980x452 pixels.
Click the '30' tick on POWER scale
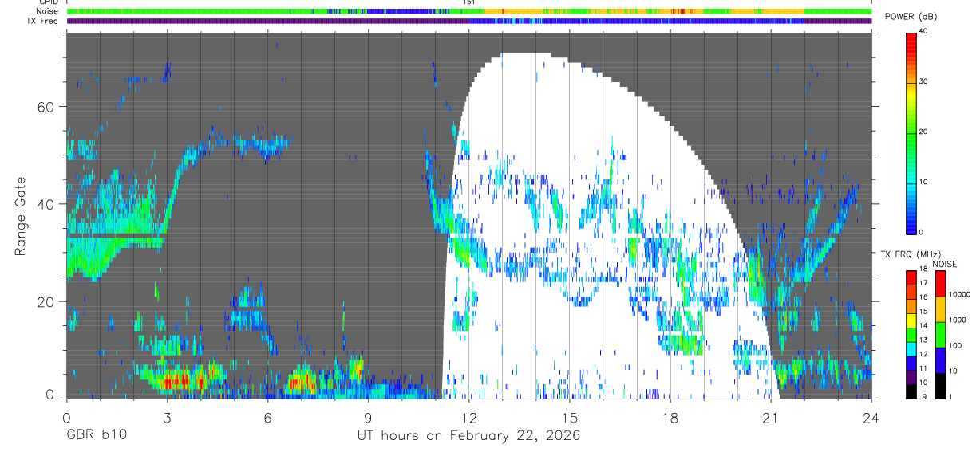[x=925, y=81]
